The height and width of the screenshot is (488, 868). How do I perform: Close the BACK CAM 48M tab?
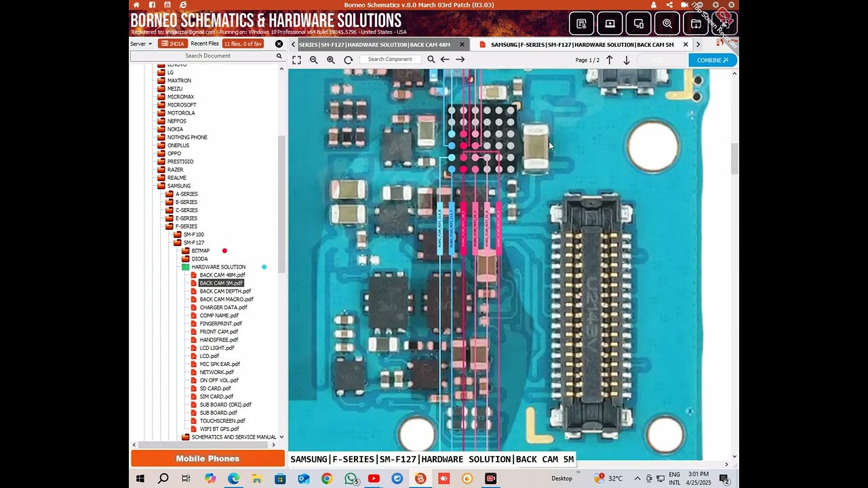click(x=462, y=45)
